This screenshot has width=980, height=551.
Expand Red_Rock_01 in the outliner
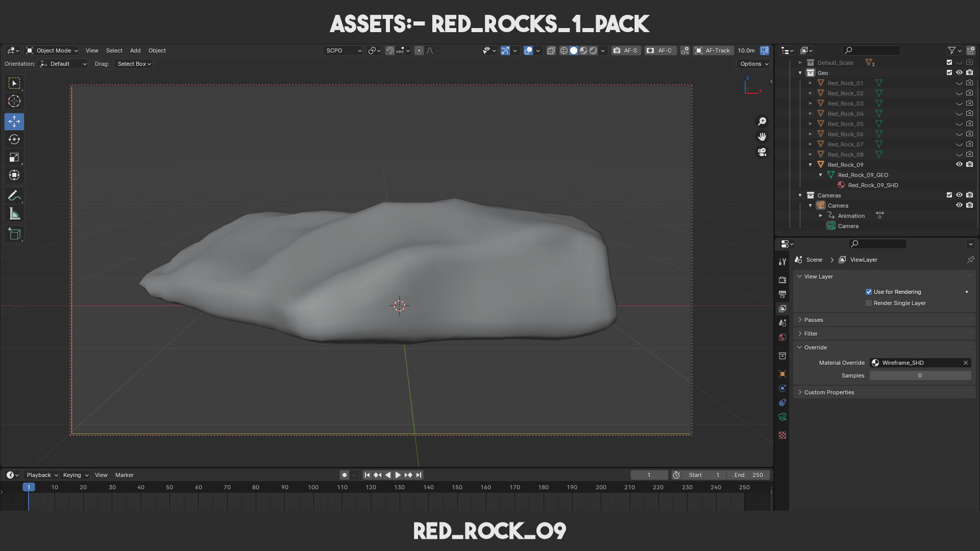coord(810,83)
